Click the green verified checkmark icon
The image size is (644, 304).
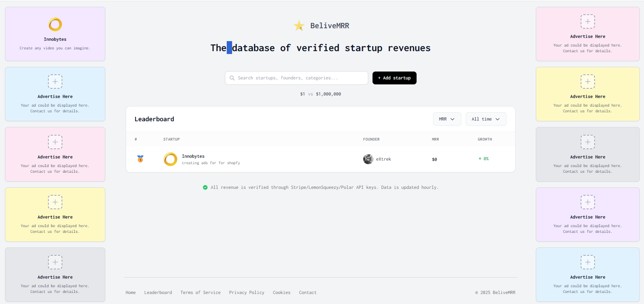[205, 187]
